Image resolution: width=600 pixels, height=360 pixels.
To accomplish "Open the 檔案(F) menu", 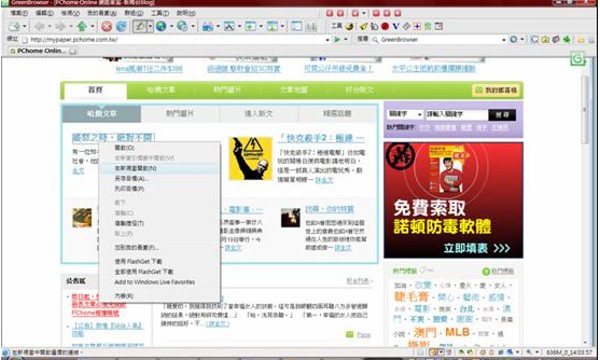I will 19,13.
